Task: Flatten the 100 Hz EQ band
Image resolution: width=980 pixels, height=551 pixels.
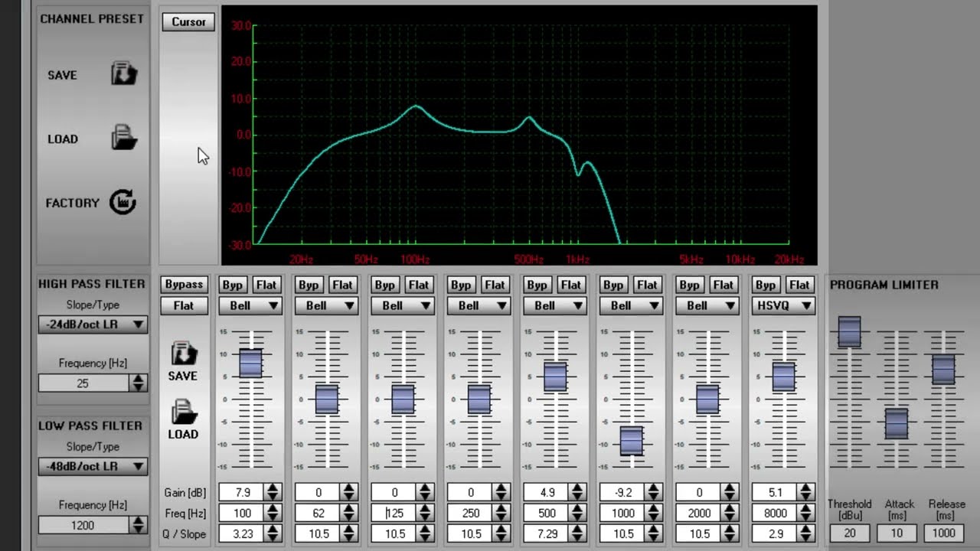Action: click(266, 285)
